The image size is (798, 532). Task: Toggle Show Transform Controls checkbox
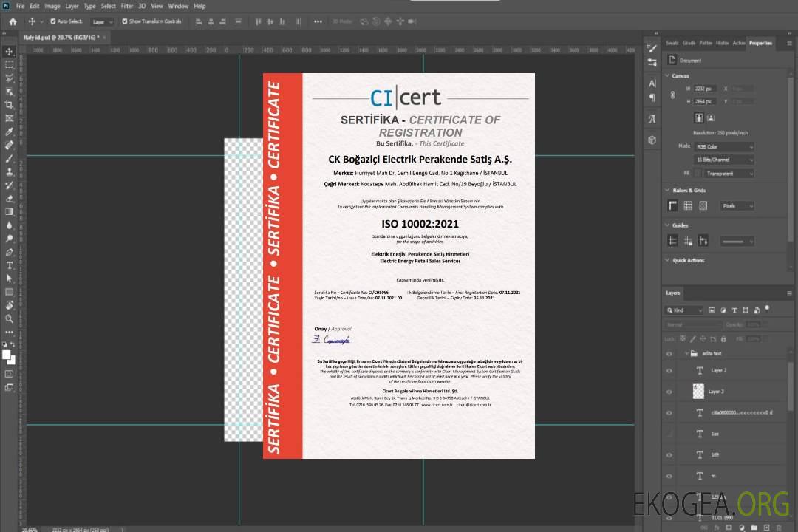pos(125,21)
